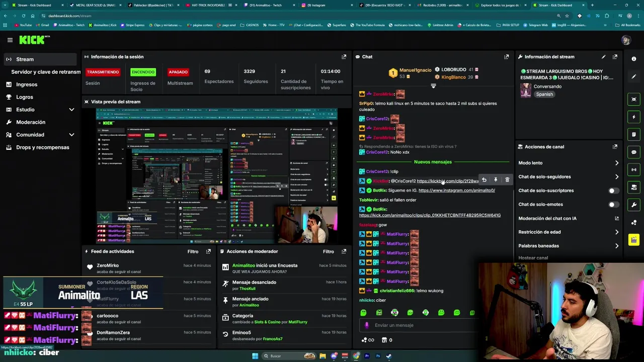Open Servidor y clave de retransmisión

point(46,72)
